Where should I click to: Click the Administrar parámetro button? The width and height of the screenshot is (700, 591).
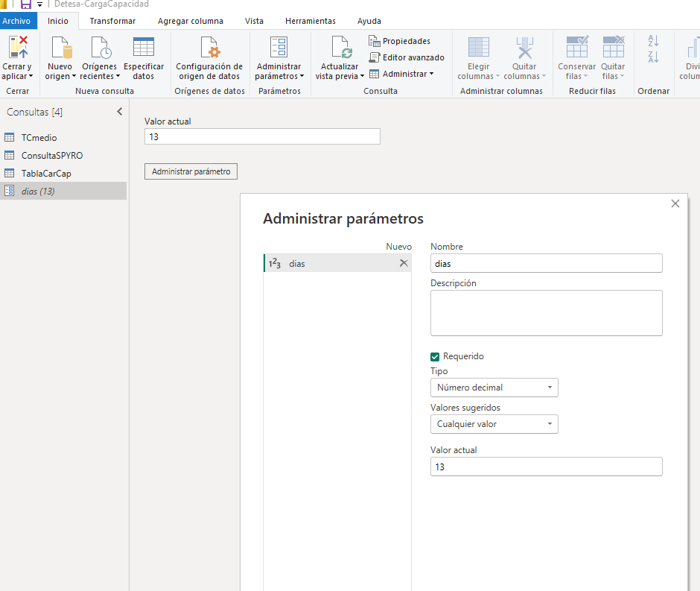coord(191,171)
